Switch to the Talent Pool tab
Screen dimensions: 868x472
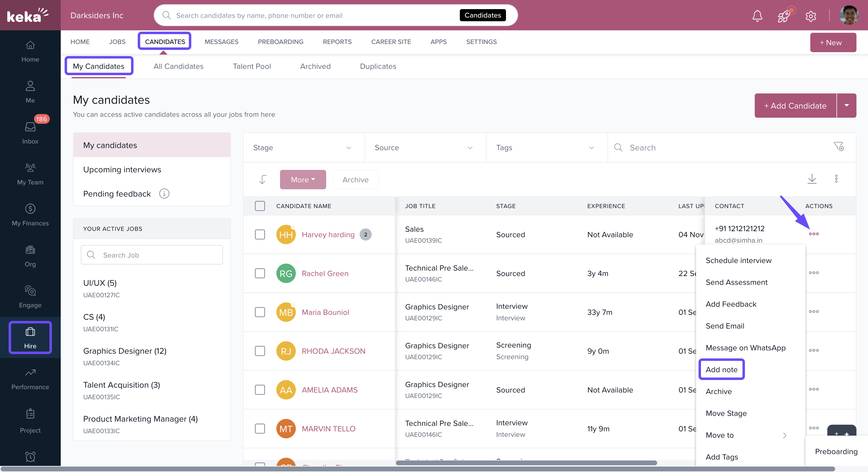[251, 66]
